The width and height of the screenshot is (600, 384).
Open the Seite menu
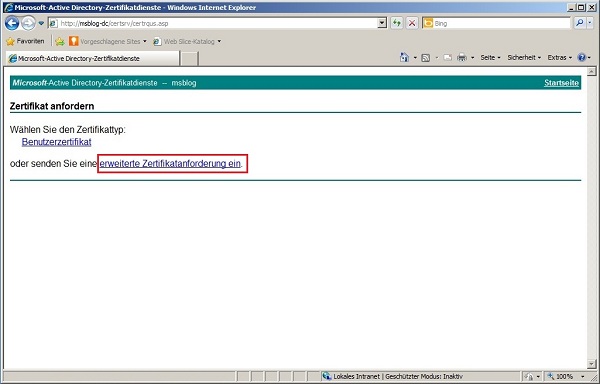coord(490,58)
